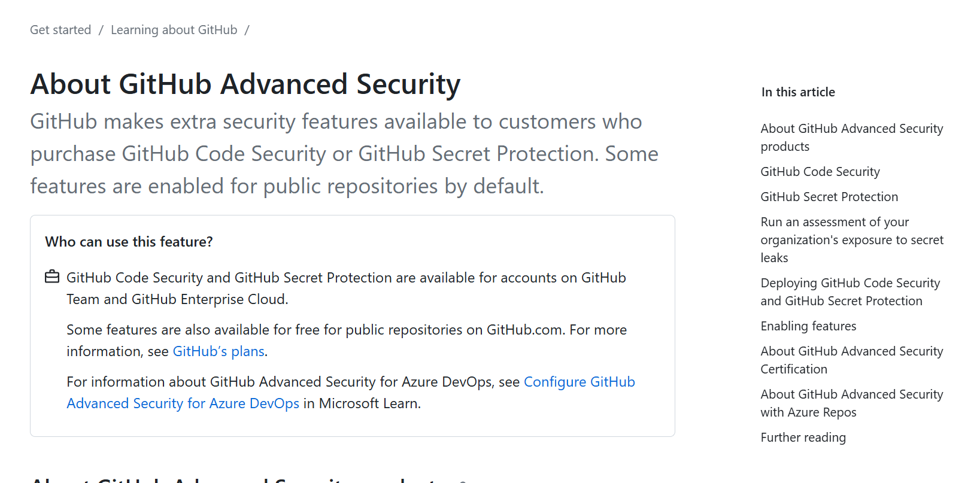Open the "Learning about GitHub" breadcrumb
Image resolution: width=980 pixels, height=483 pixels.
[174, 29]
